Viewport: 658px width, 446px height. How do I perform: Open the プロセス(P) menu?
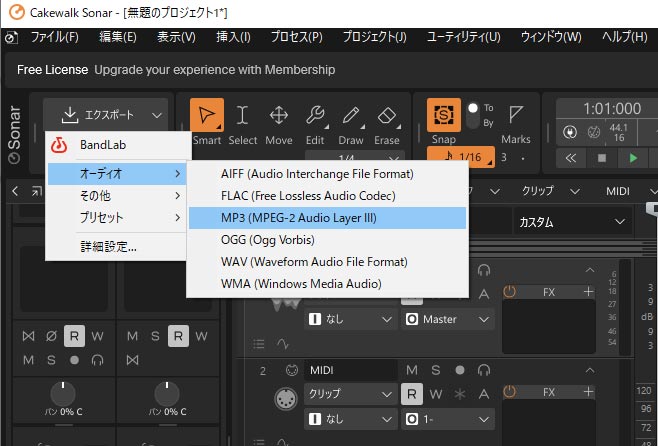[x=297, y=37]
